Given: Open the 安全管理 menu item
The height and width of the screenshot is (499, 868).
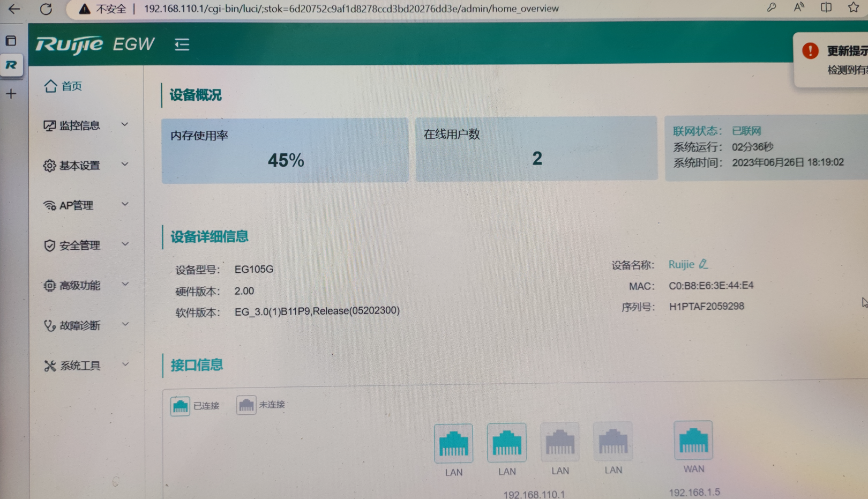Looking at the screenshot, I should pos(86,245).
